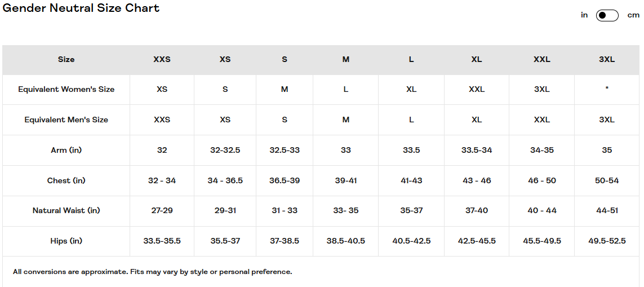644x287 pixels.
Task: Select the in unit label
Action: coord(584,15)
